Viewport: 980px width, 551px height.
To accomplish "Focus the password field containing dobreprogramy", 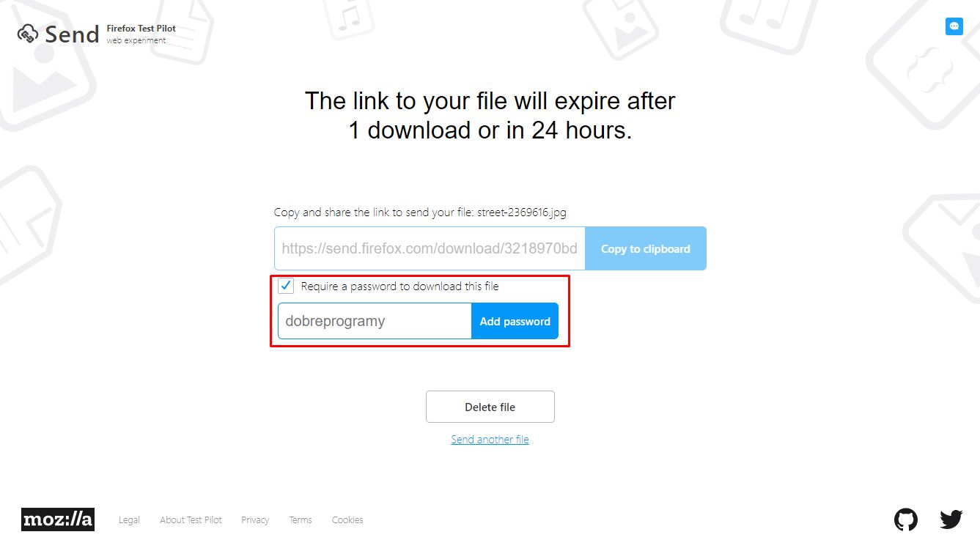I will [x=374, y=321].
